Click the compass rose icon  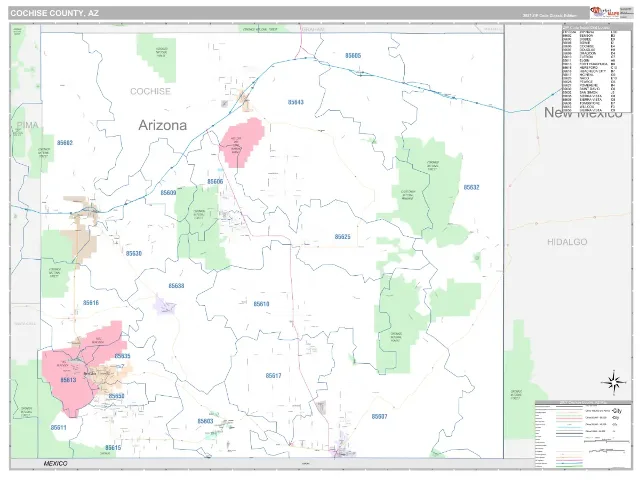click(613, 383)
